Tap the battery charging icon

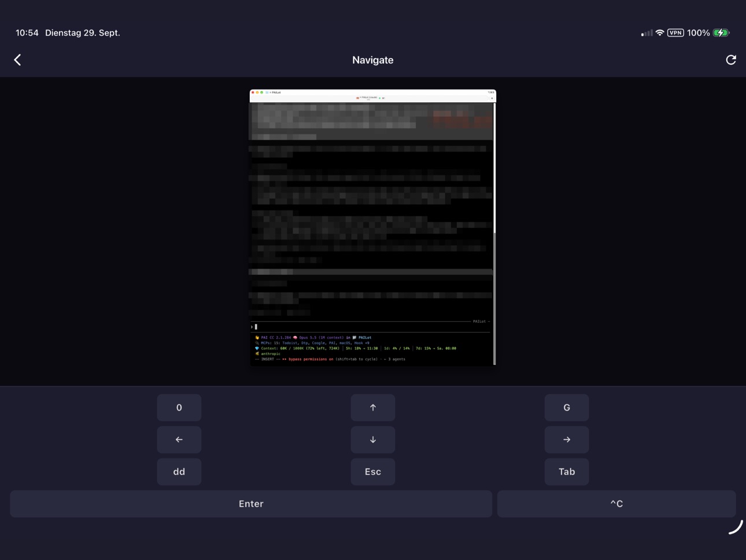click(721, 33)
